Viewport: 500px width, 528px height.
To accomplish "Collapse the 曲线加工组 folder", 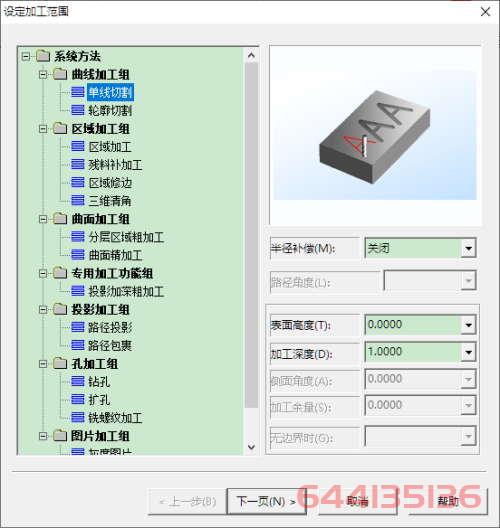I will coord(43,74).
